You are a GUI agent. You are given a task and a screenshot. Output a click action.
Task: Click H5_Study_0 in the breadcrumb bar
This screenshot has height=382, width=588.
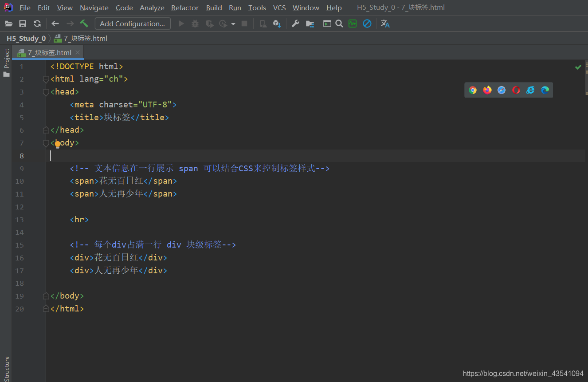pyautogui.click(x=26, y=38)
